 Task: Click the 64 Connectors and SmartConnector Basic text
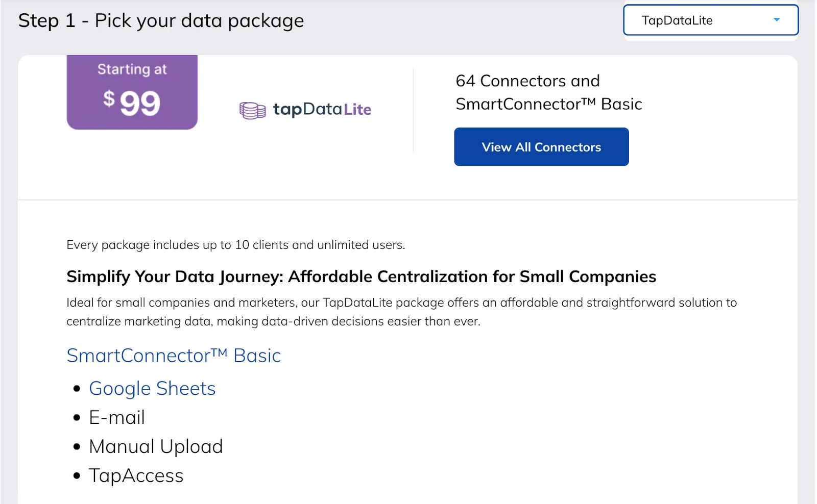click(x=548, y=92)
